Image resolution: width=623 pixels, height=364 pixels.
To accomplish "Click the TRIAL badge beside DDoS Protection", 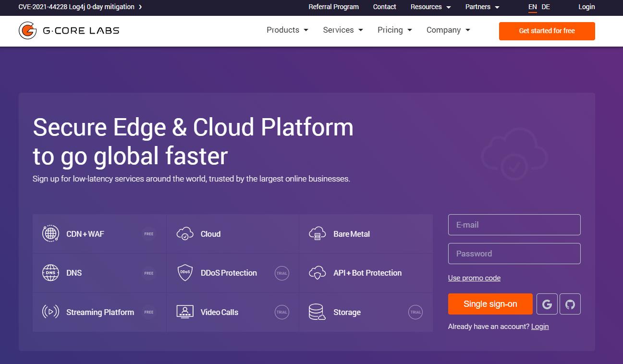I will tap(282, 273).
